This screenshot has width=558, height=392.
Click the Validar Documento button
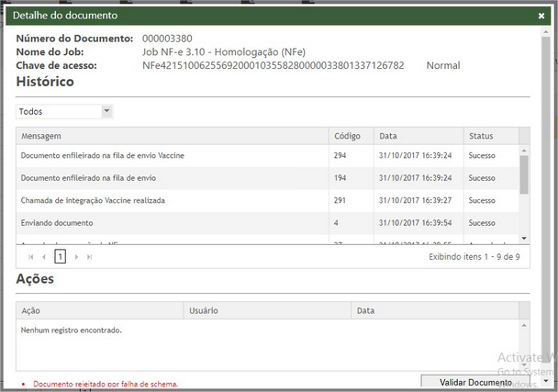[x=475, y=382]
